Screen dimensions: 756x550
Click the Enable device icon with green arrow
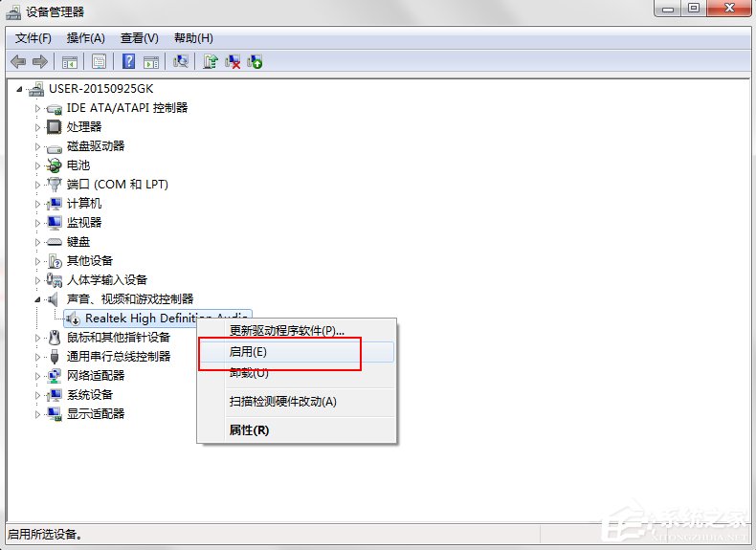(255, 61)
